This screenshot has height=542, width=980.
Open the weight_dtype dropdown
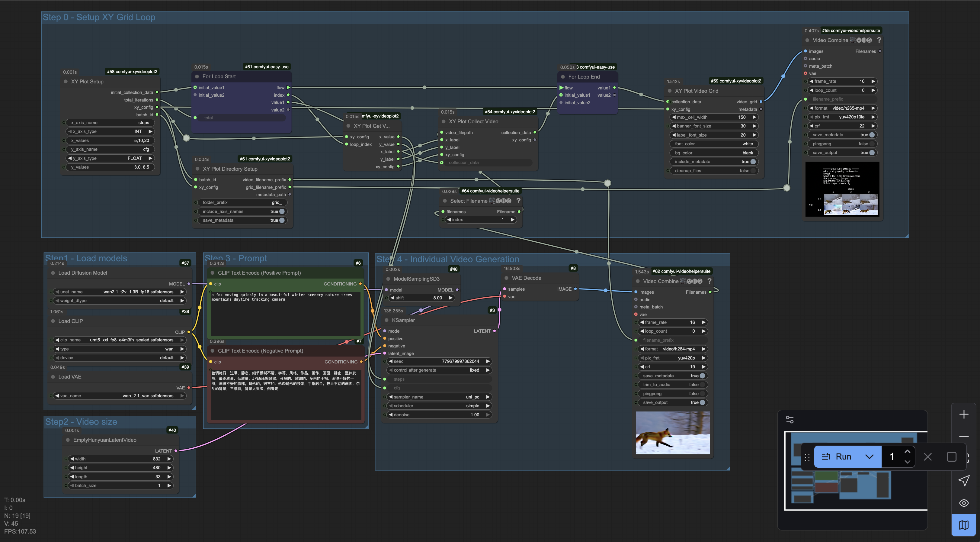pos(120,301)
